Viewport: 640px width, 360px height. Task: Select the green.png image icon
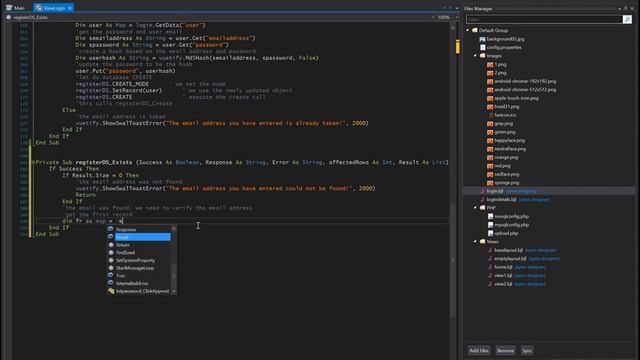click(490, 132)
